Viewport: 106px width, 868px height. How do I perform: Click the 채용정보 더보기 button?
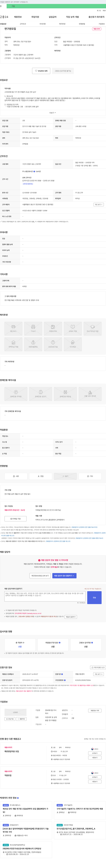[x=95, y=711]
